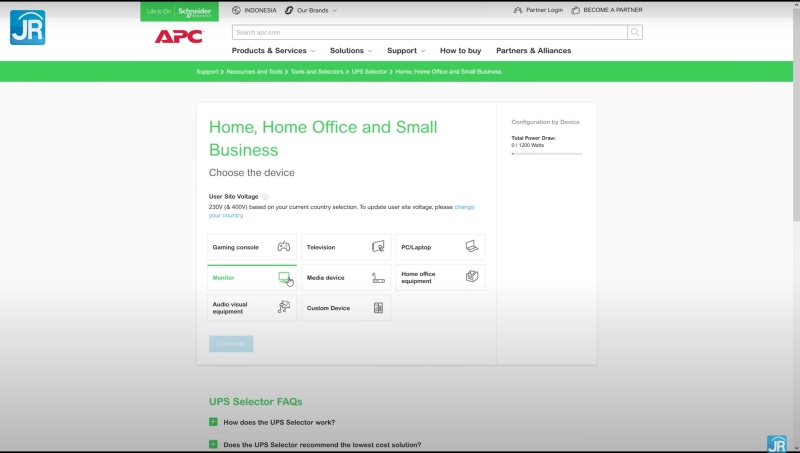Click the Custom Device calculator icon
This screenshot has height=453, width=800.
(378, 308)
